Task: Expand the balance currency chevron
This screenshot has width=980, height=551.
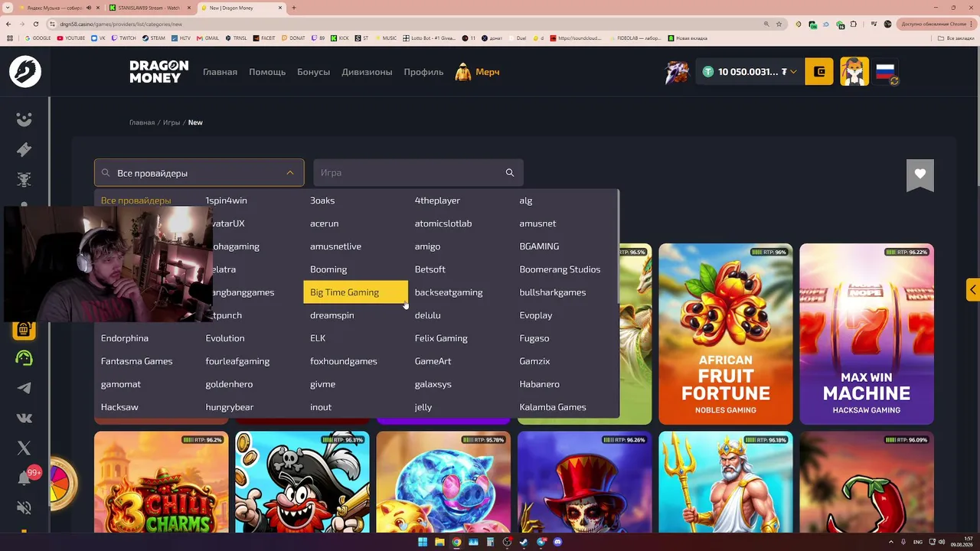Action: coord(793,72)
